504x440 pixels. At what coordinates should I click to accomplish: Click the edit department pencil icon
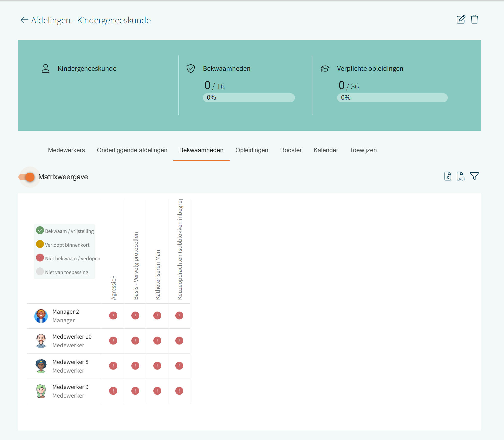click(461, 19)
